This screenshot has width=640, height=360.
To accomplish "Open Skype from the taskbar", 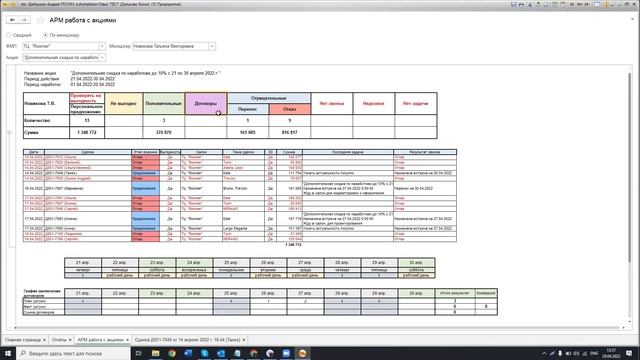I will pyautogui.click(x=204, y=353).
